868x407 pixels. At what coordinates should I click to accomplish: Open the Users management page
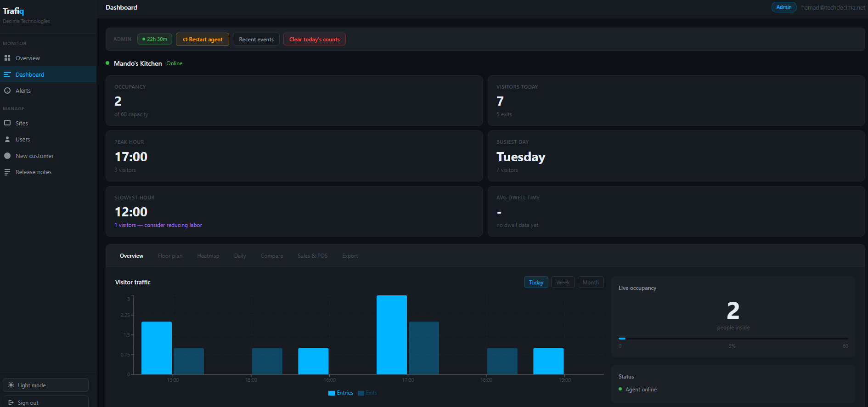[x=48, y=139]
